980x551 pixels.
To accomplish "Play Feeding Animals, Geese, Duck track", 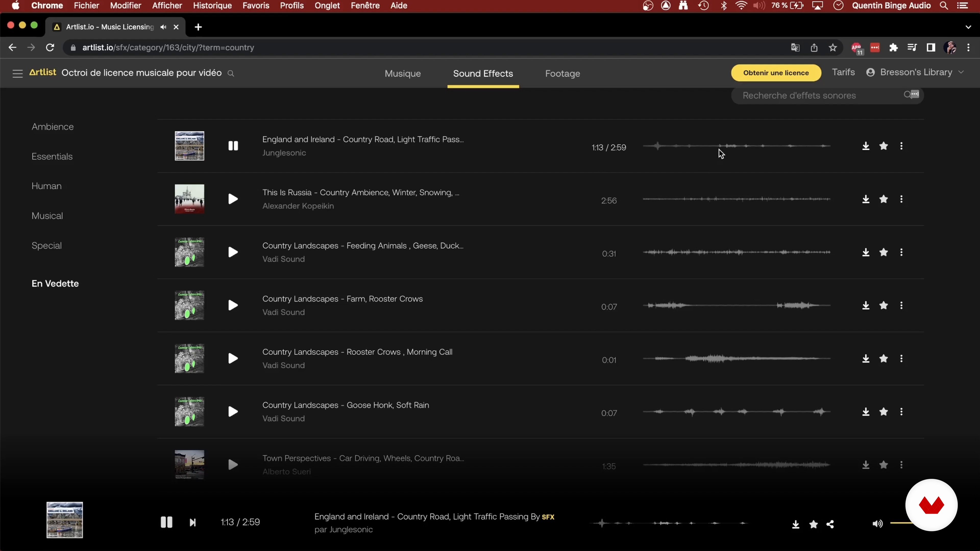I will pyautogui.click(x=233, y=253).
